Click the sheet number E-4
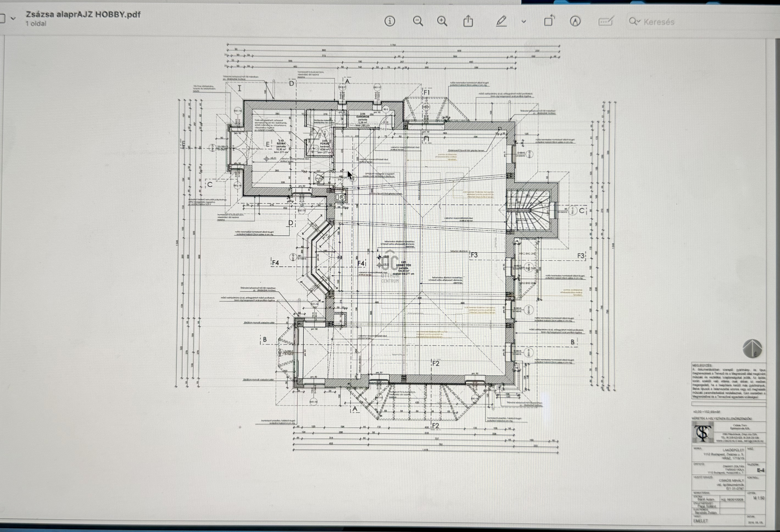 click(x=761, y=470)
